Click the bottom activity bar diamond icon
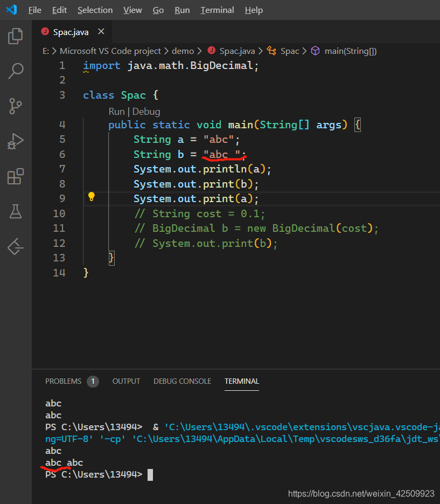This screenshot has height=504, width=440. pyautogui.click(x=16, y=246)
